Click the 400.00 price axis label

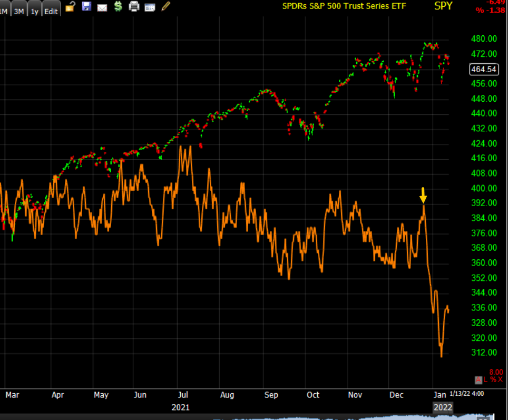[484, 188]
